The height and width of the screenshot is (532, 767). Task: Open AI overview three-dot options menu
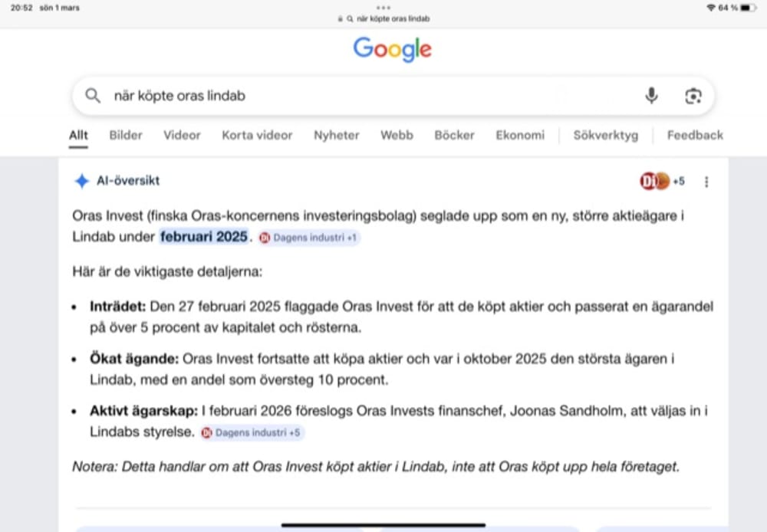tap(706, 182)
